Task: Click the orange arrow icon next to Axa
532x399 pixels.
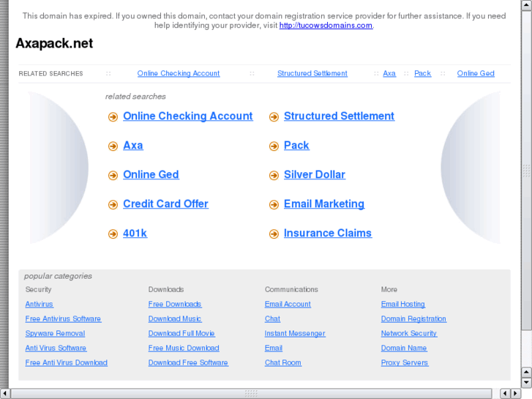Action: (x=113, y=146)
